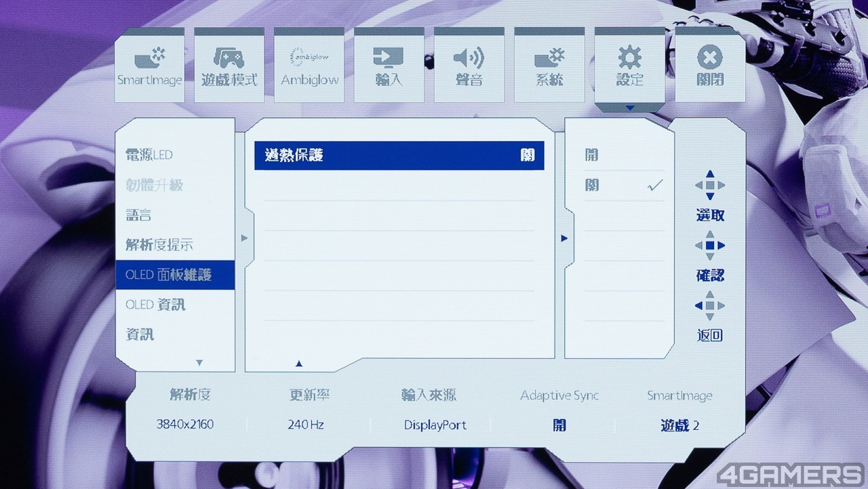Click the 選取 navigation pad icon
This screenshot has height=489, width=868.
pos(709,185)
